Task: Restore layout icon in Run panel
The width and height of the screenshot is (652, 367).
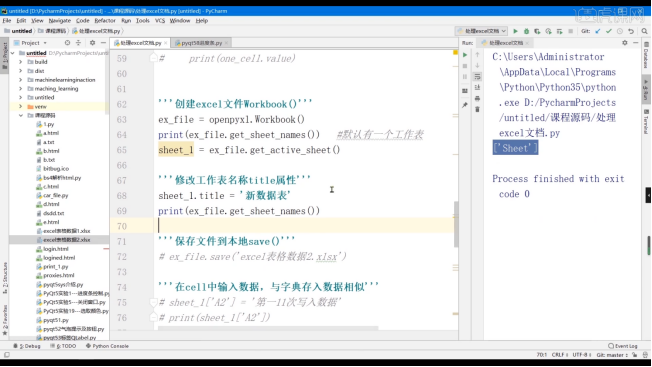Action: [x=465, y=91]
